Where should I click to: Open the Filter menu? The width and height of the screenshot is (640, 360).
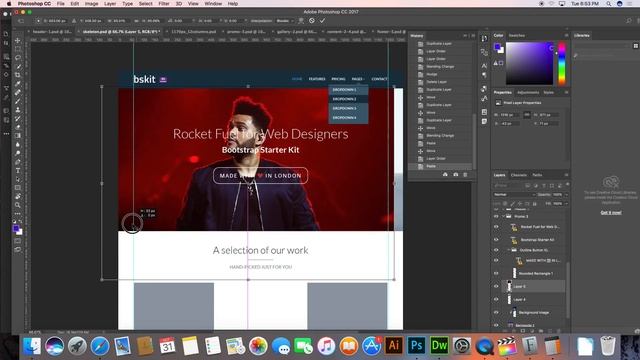164,4
